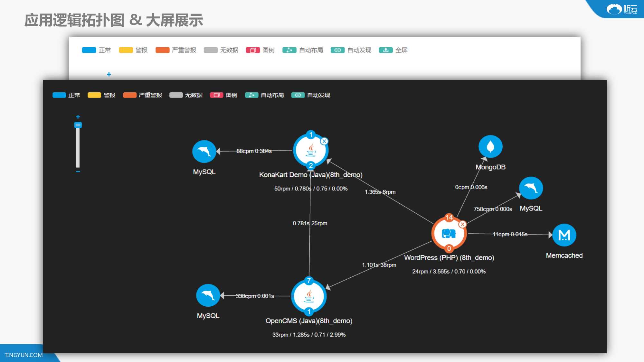644x362 pixels.
Task: Click 'KonaKart Demo (Java)(8th_demo)' label
Action: (311, 175)
